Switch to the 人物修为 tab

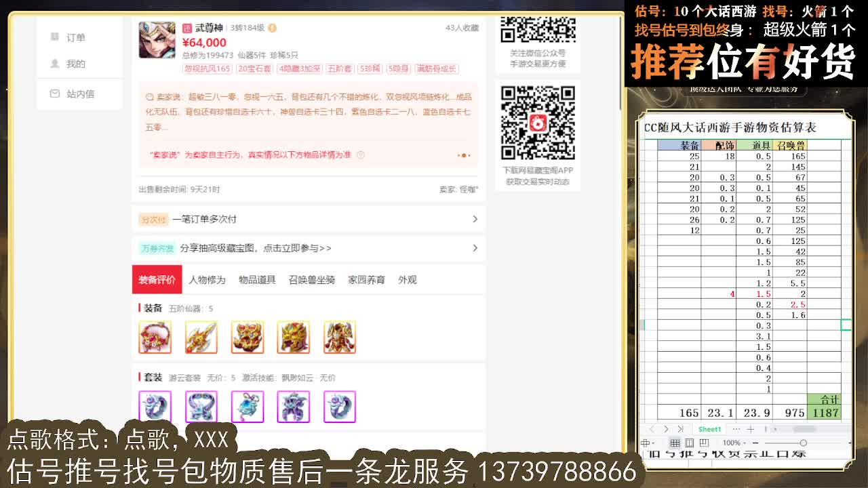[x=207, y=279]
